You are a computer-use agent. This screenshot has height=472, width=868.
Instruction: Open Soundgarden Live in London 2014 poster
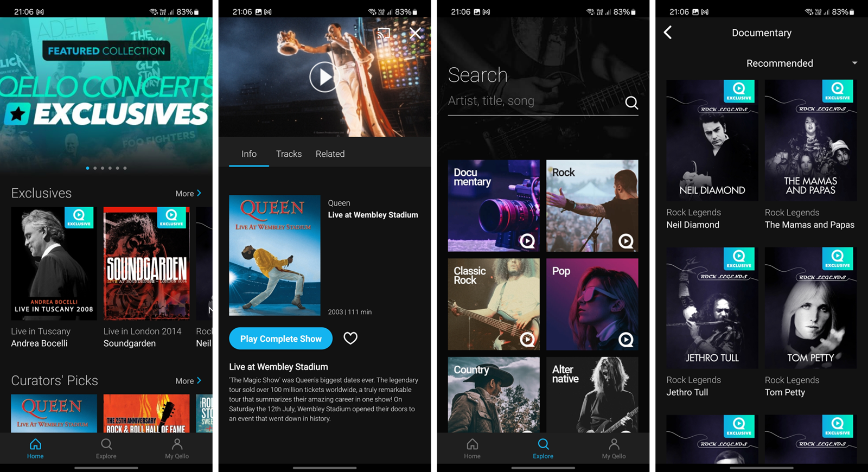point(146,263)
